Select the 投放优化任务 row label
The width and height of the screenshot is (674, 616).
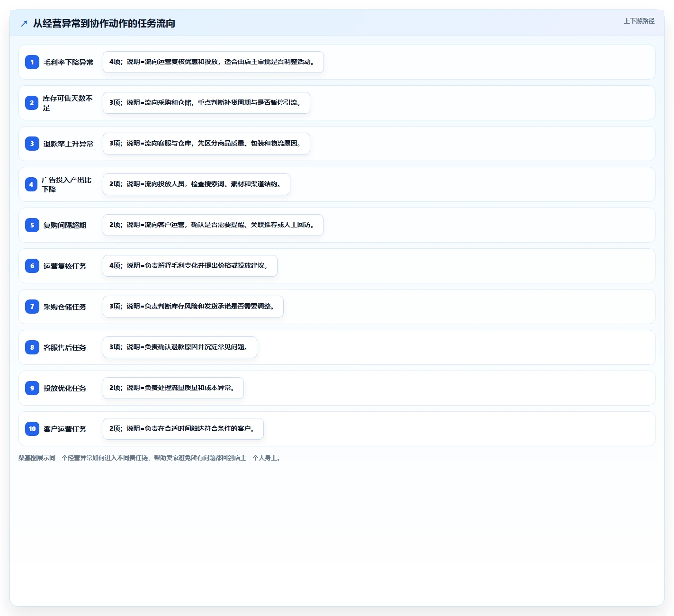(65, 388)
